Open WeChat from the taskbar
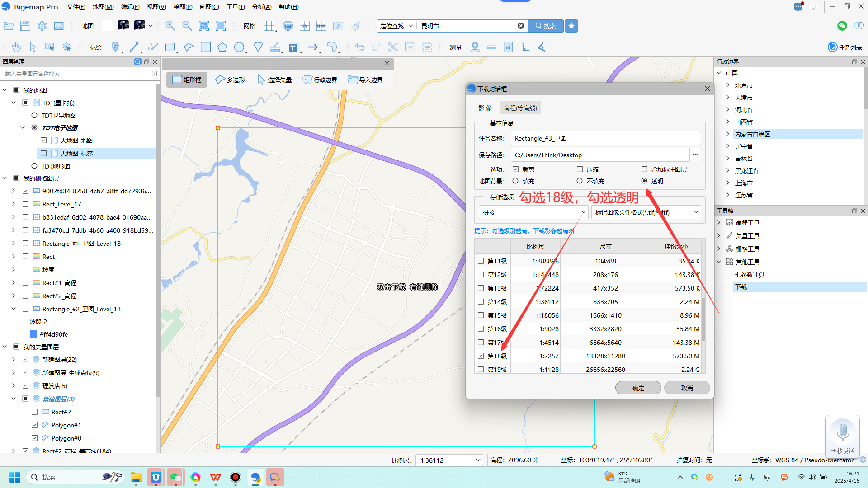This screenshot has height=488, width=868. click(x=175, y=477)
